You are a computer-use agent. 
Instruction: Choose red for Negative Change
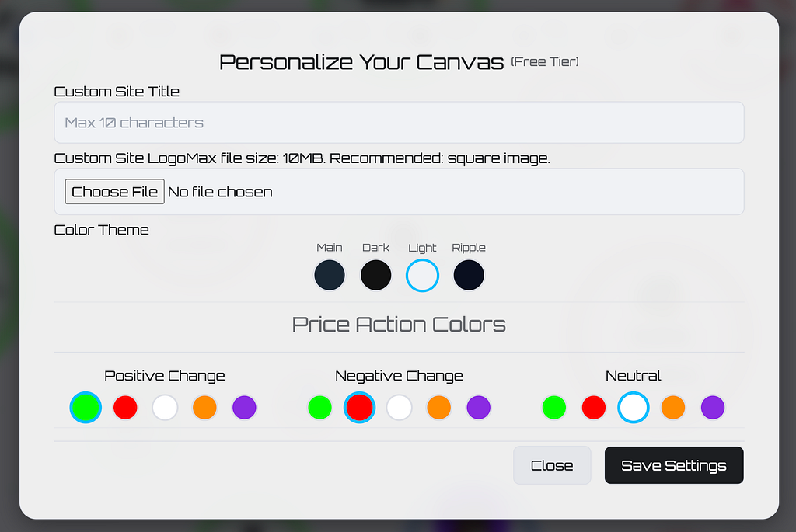pos(359,407)
